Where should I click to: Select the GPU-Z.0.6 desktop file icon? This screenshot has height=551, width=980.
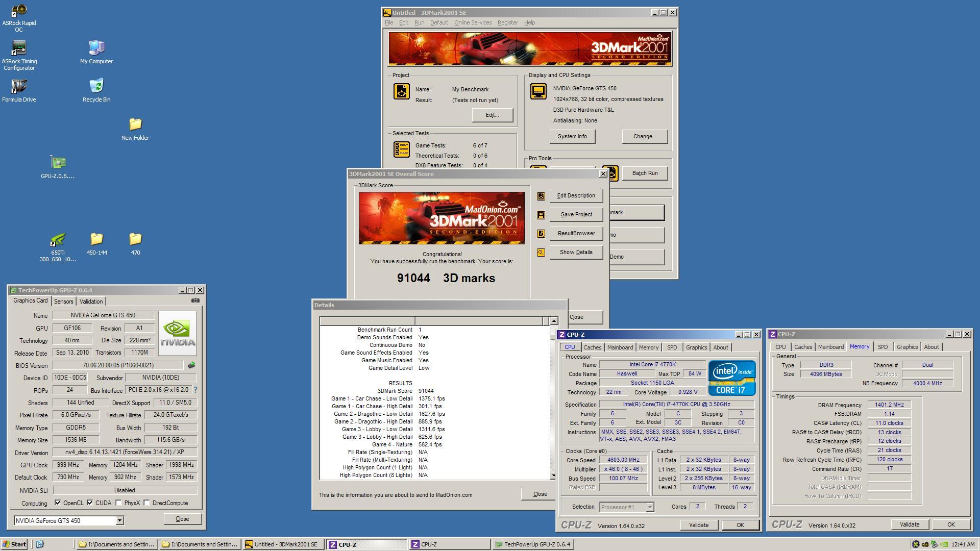tap(58, 167)
